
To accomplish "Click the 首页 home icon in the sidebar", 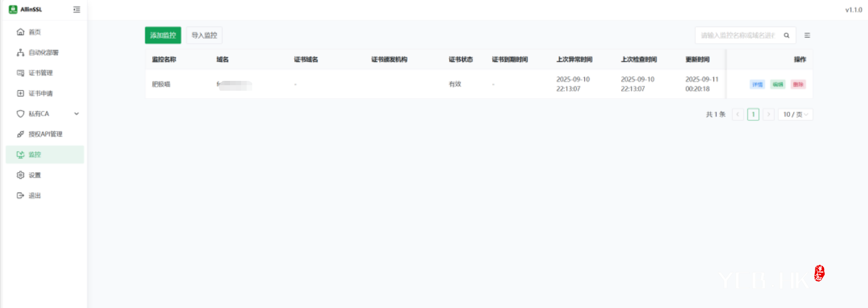I will coord(20,32).
